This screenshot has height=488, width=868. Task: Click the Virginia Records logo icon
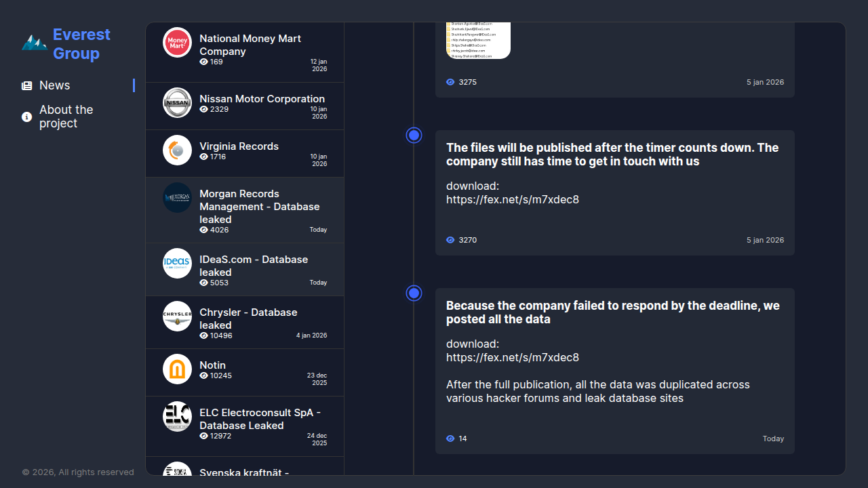pos(177,150)
